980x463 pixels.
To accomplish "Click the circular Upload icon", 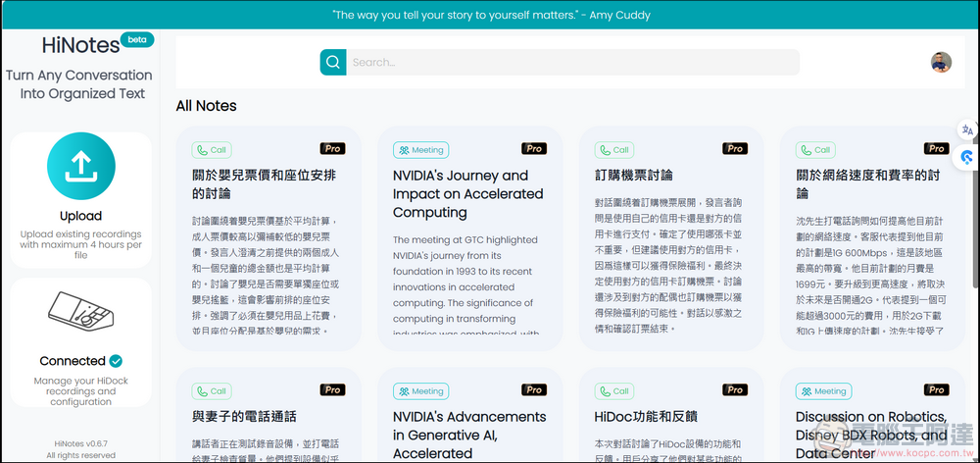I will pyautogui.click(x=80, y=166).
